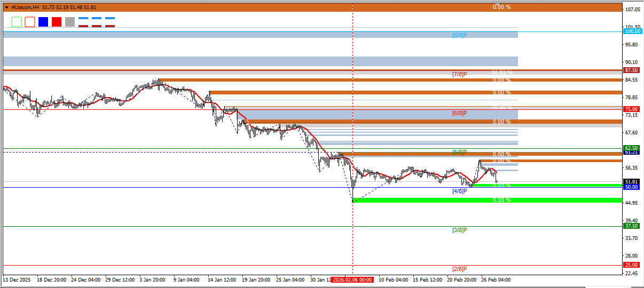Click the 107.05 price scale value
The image size is (644, 288).
(633, 10)
